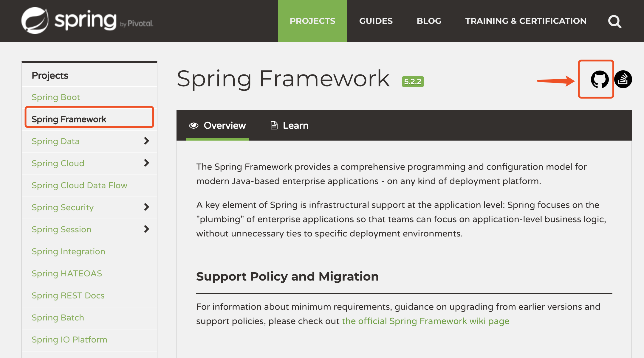The width and height of the screenshot is (644, 358).
Task: Click the GitHub octocat icon
Action: pyautogui.click(x=600, y=79)
